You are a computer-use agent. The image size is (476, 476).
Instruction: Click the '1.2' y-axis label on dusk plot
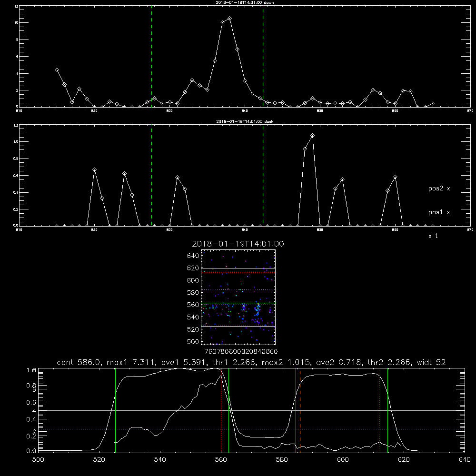coord(16,125)
